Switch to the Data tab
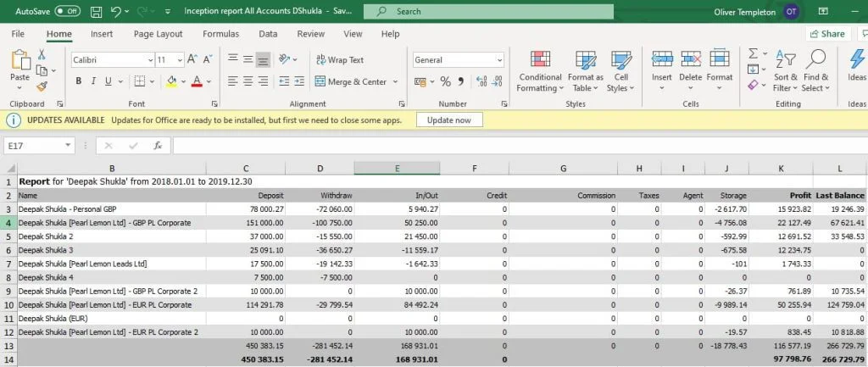868x367 pixels. [x=268, y=34]
